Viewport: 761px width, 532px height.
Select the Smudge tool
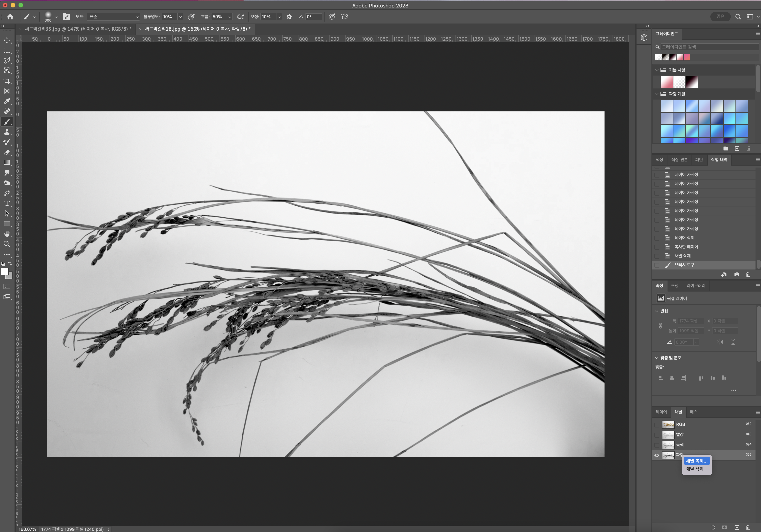(x=7, y=173)
